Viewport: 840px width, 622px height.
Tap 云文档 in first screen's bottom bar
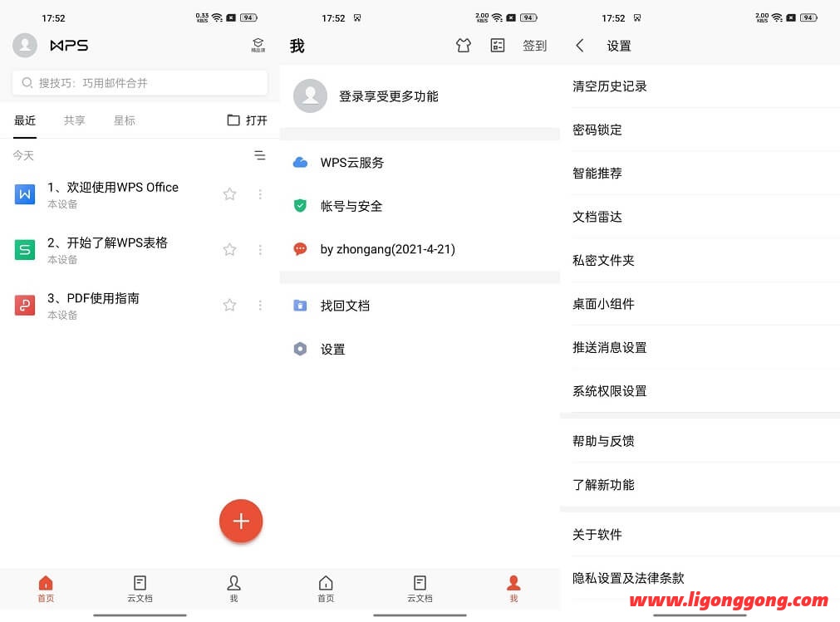click(140, 589)
